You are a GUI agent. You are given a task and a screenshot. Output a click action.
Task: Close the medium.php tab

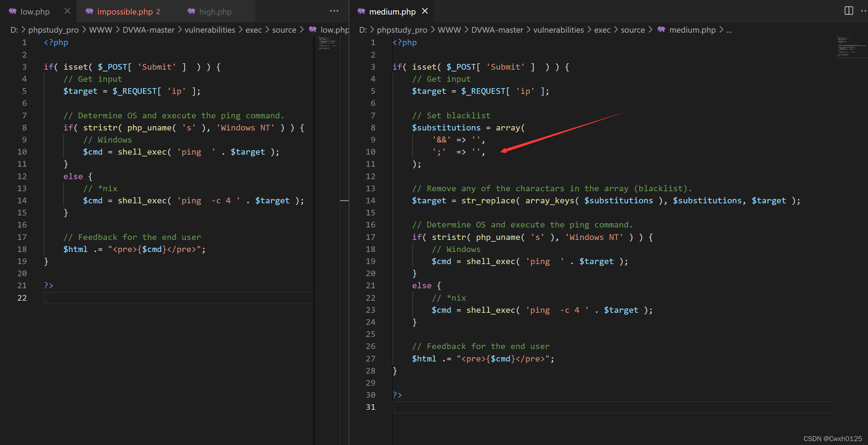(425, 11)
